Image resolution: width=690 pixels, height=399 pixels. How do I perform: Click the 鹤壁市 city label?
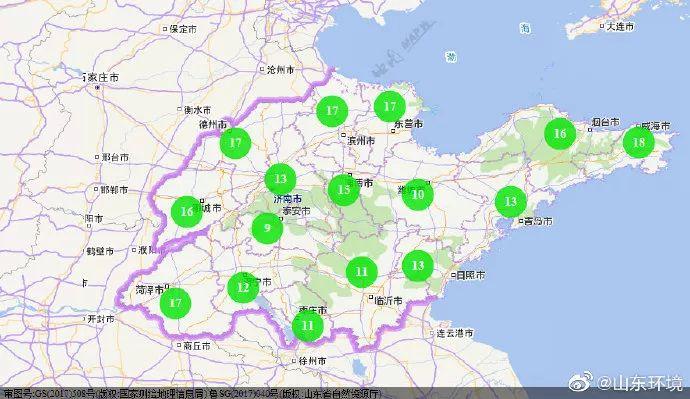[x=100, y=251]
